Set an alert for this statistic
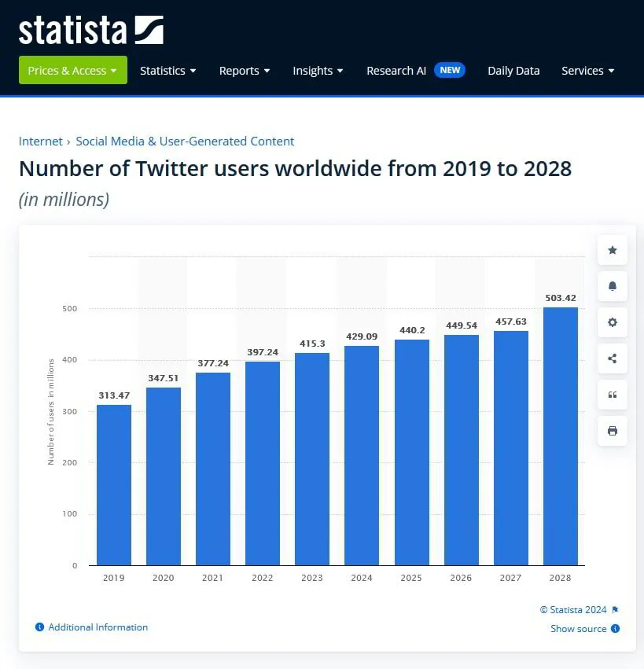Viewport: 644px width, 669px height. [x=612, y=286]
